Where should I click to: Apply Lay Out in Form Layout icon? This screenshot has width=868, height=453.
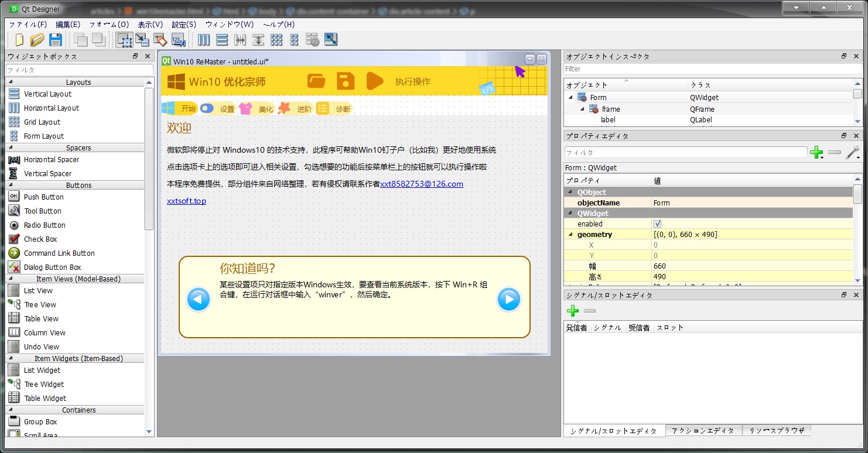tap(295, 40)
